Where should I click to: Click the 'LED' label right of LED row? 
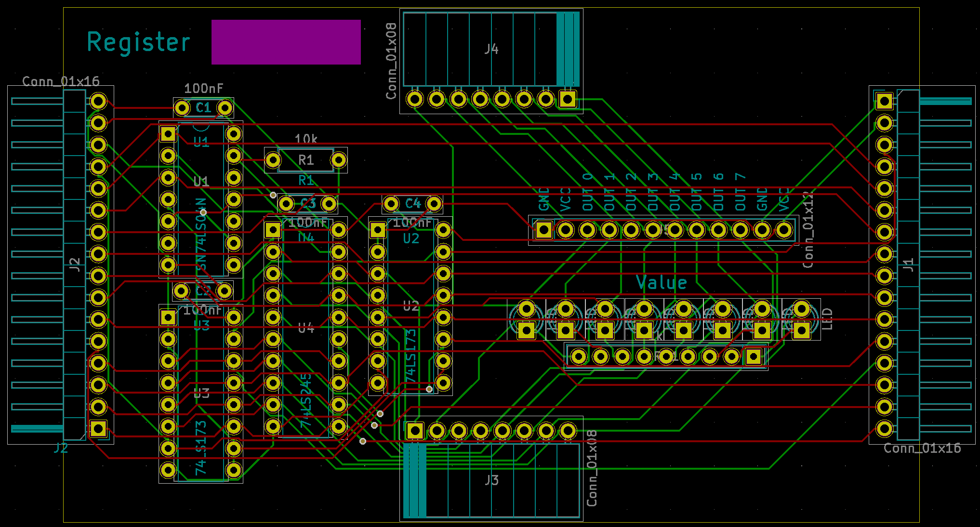(827, 319)
